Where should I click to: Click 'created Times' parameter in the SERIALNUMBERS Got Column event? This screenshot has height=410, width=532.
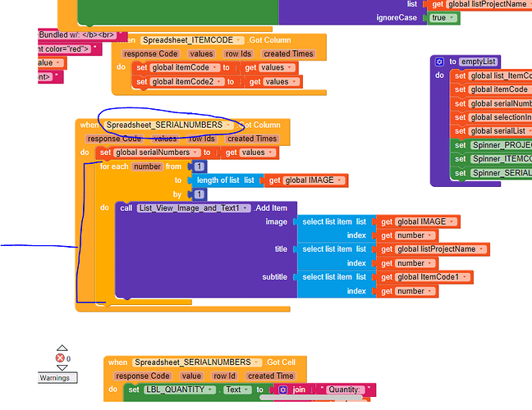tap(252, 139)
